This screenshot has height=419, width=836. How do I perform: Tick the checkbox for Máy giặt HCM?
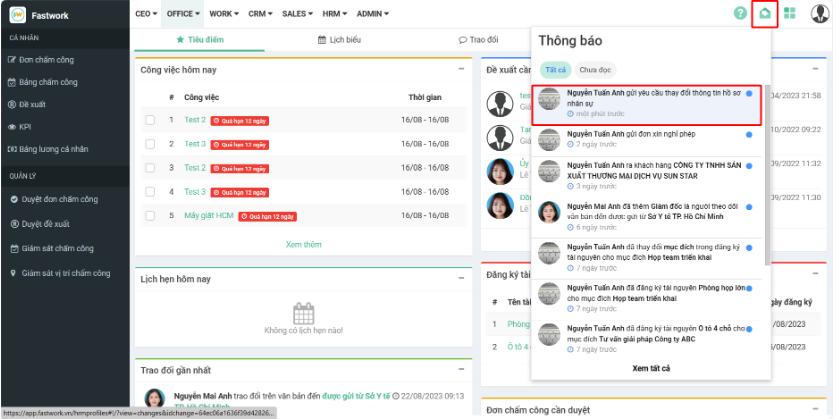coord(150,216)
